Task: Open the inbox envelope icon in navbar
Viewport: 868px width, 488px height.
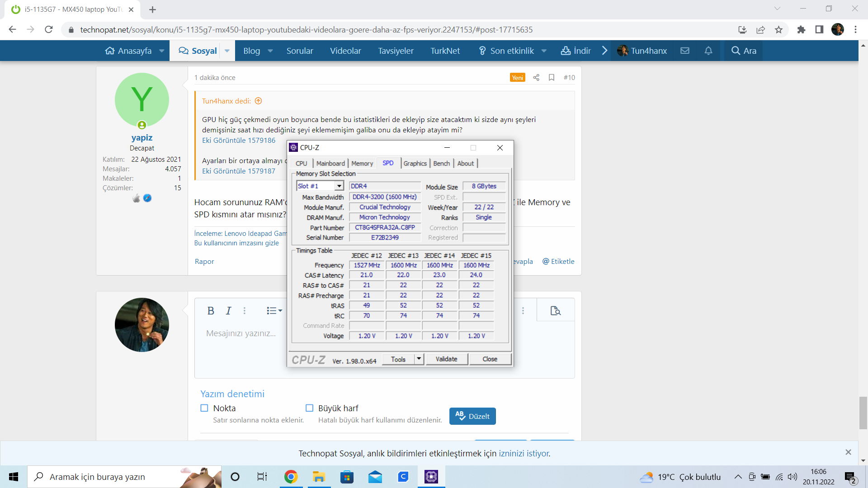Action: tap(685, 51)
